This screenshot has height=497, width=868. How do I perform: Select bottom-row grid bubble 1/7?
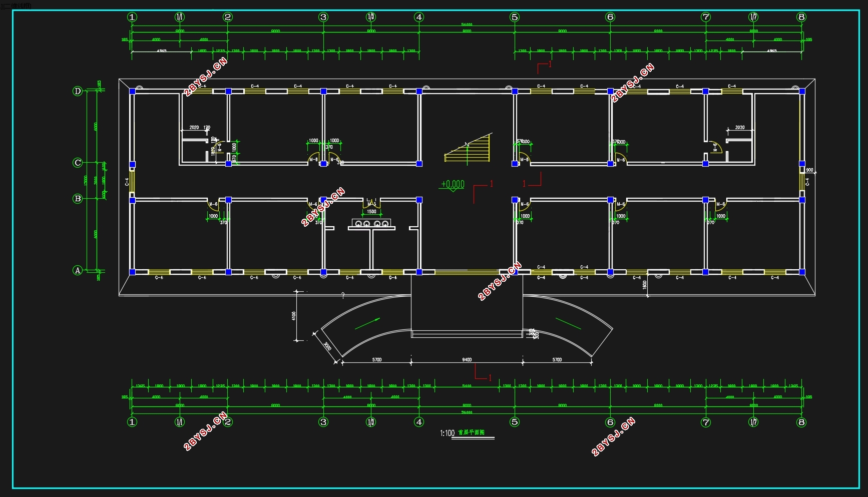pos(753,422)
